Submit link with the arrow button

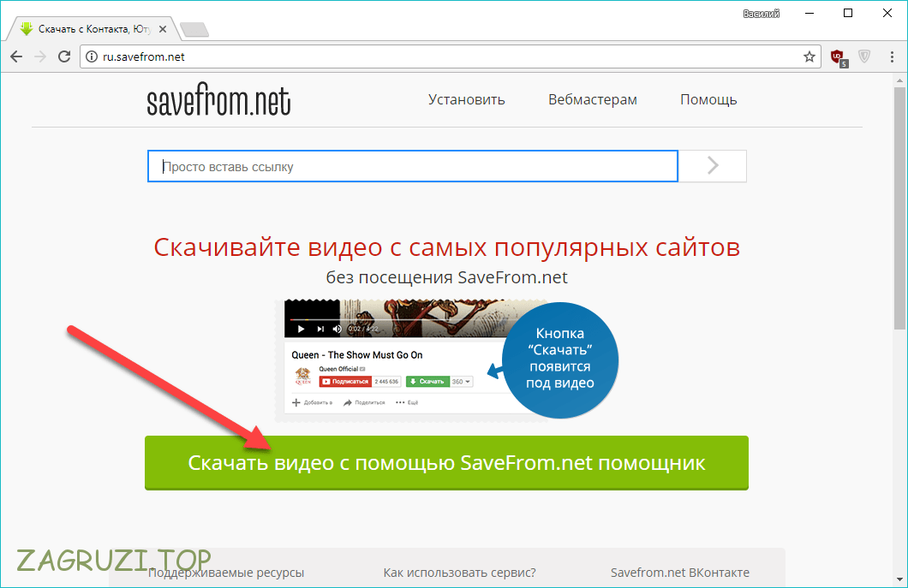(713, 166)
